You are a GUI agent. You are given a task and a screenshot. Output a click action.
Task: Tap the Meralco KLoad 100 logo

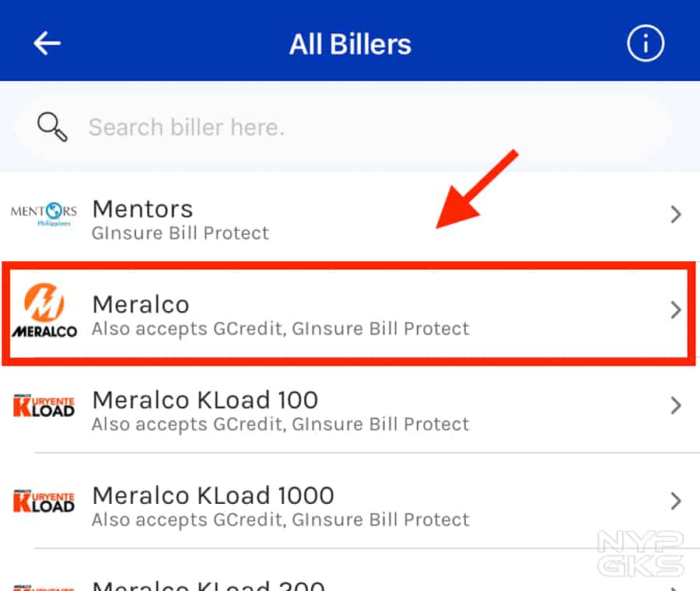[44, 405]
